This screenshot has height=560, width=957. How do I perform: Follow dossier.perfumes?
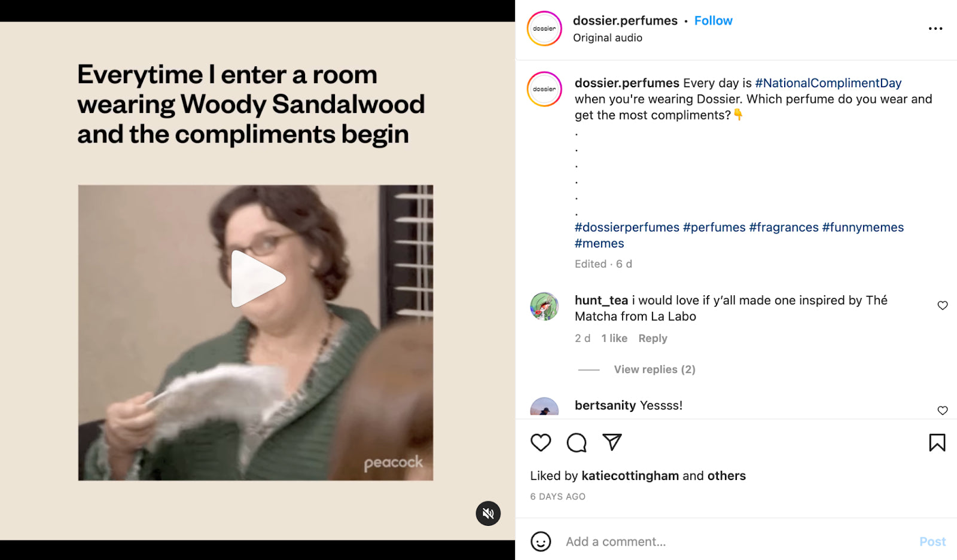click(x=713, y=21)
